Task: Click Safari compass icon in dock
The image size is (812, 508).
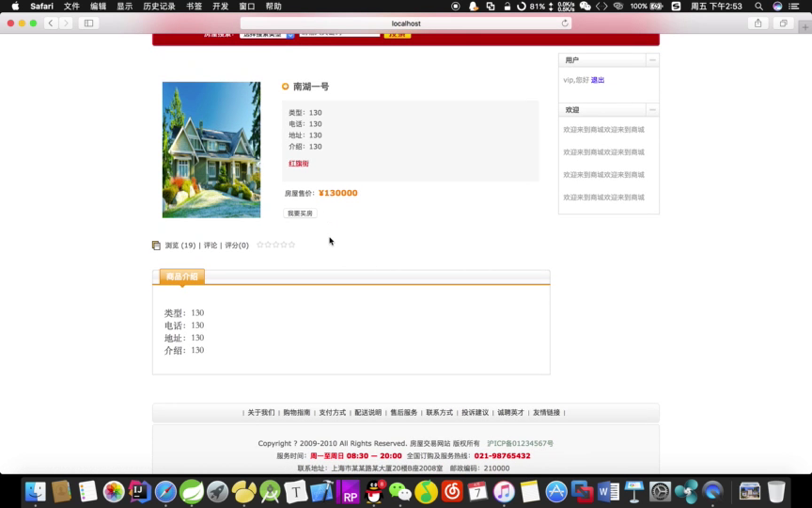Action: tap(165, 491)
